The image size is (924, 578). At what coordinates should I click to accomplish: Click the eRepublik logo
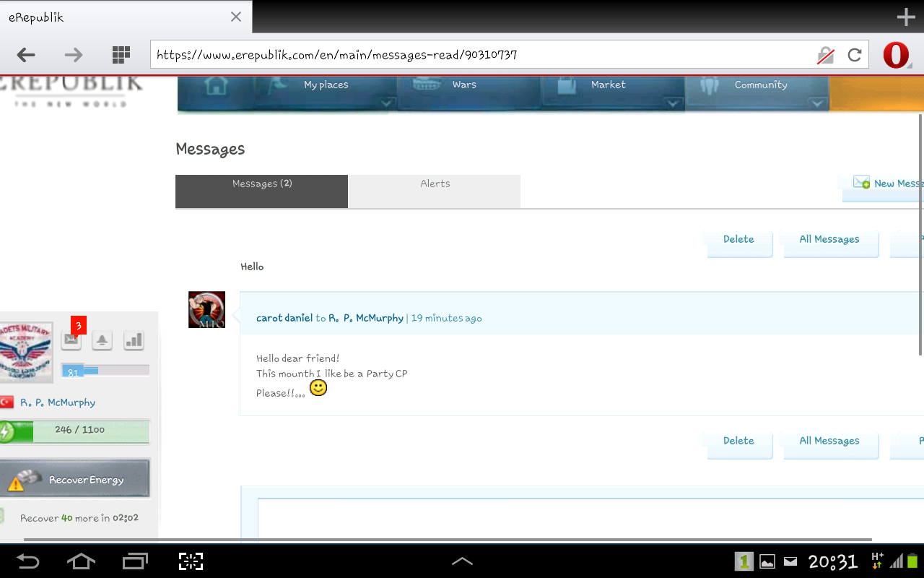point(71,91)
